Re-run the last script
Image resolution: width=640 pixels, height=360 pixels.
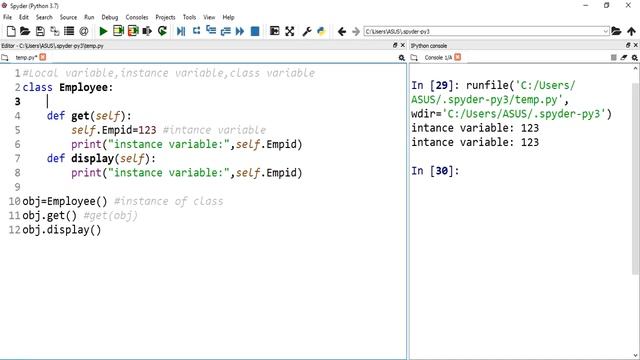pos(162,31)
